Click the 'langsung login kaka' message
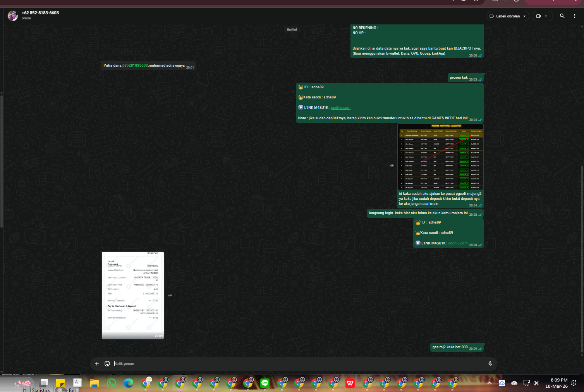Screen dimensions: 584x392 425,213
